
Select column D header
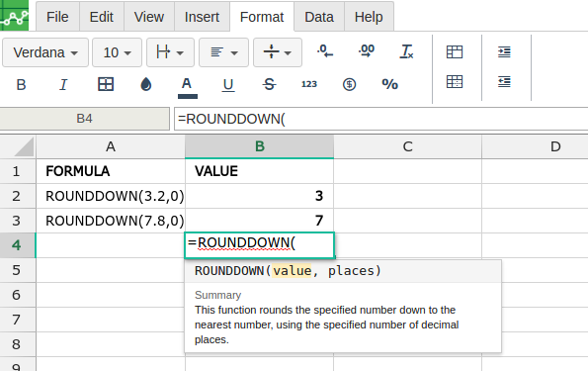click(x=535, y=146)
